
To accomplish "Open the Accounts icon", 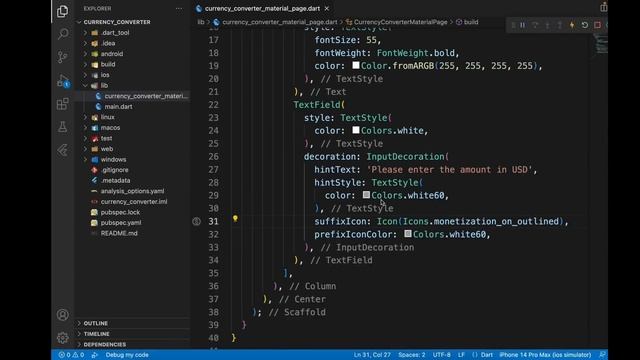I will pyautogui.click(x=62, y=315).
